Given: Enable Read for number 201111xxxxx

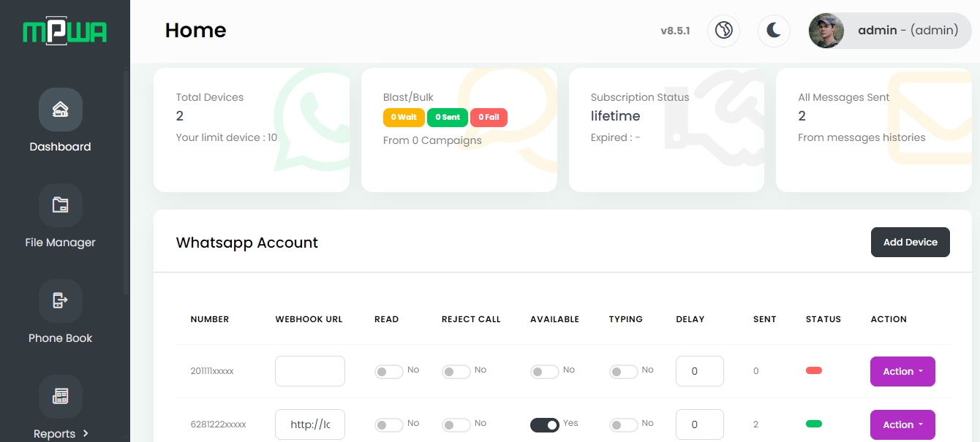Looking at the screenshot, I should (x=389, y=371).
